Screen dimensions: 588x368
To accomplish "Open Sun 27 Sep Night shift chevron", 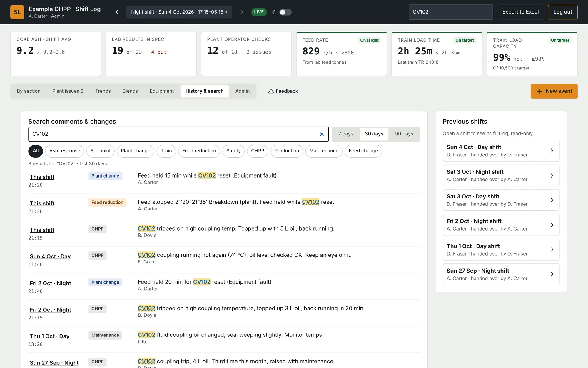I will [552, 274].
